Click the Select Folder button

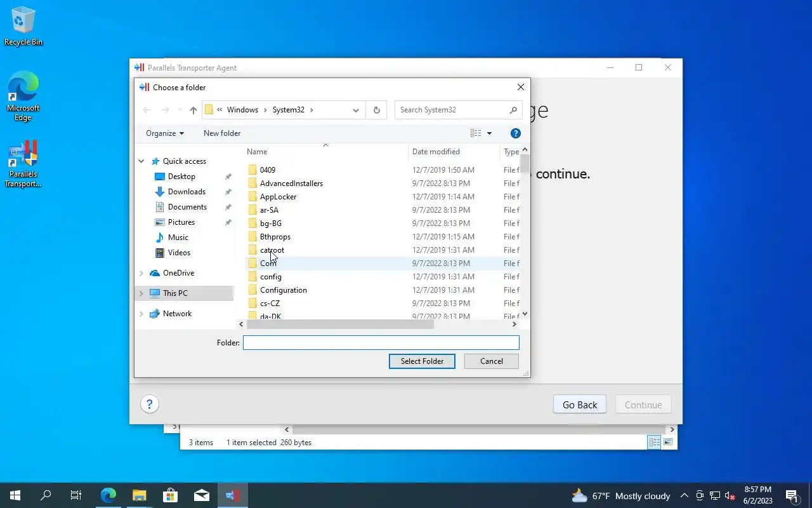(x=422, y=361)
